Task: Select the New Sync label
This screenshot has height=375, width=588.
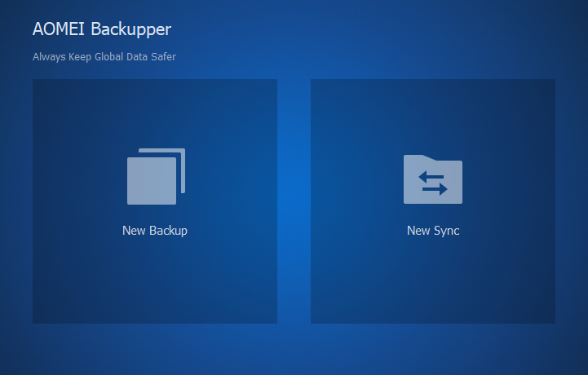Action: [x=433, y=231]
